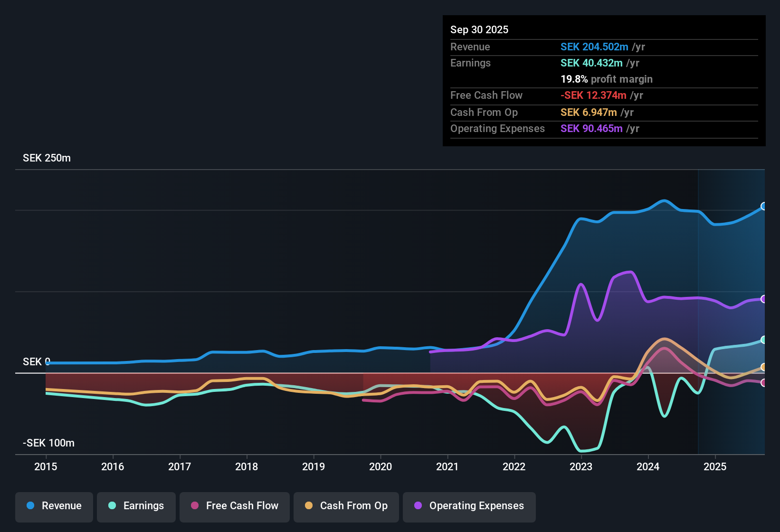Select the Operating Expenses endpoint marker
The image size is (780, 532).
pyautogui.click(x=763, y=298)
